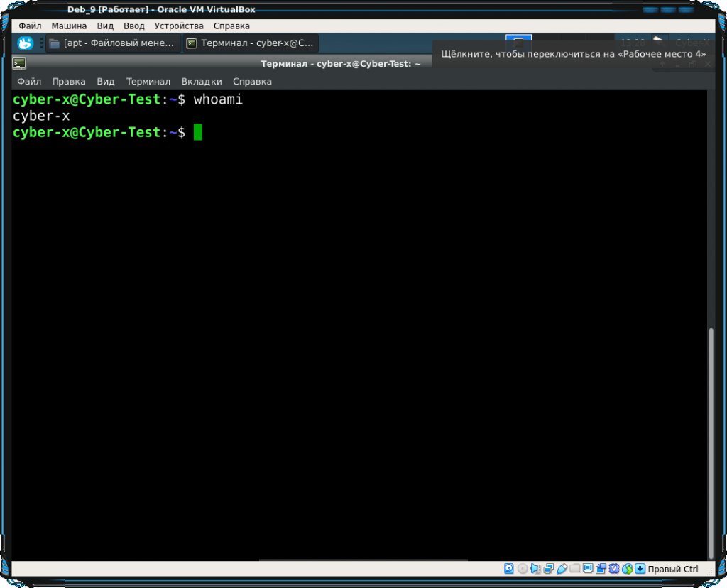Screen dimensions: 727x588
Task: Click the panel handle next to applications menu
Action: pos(40,43)
